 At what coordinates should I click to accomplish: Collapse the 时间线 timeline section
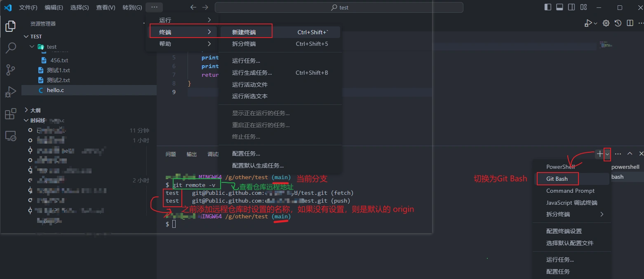(x=89, y=121)
